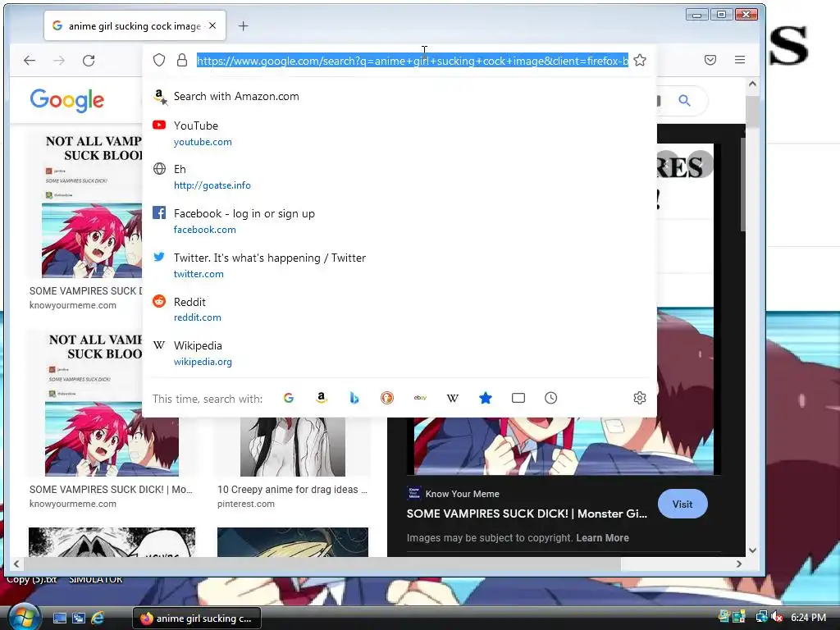Open the Learn More copyright link
The image size is (840, 630).
[x=602, y=538]
